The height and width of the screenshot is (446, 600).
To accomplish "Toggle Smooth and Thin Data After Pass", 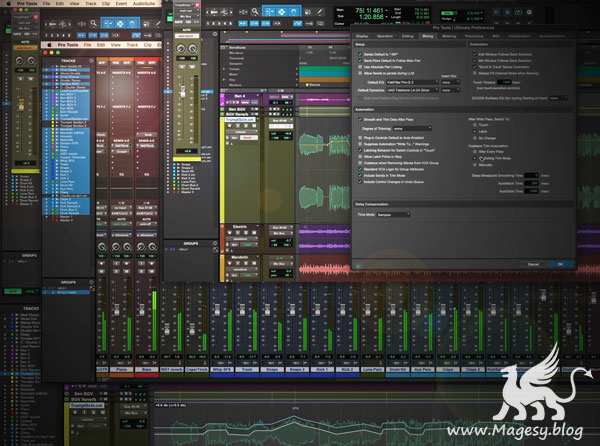I will (360, 119).
